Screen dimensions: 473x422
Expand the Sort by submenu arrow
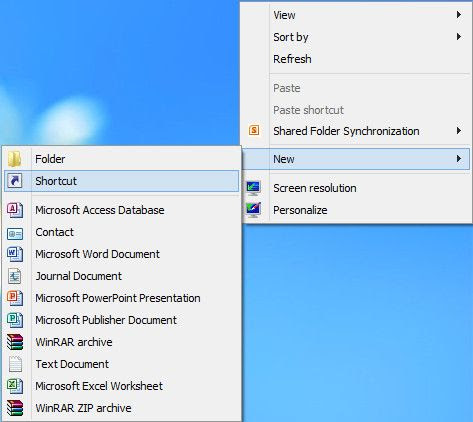point(459,37)
